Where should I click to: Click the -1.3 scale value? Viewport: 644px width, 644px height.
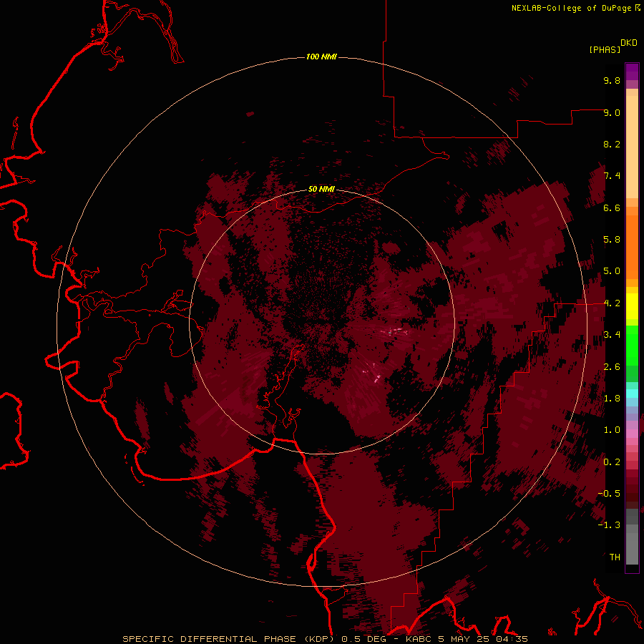609,525
